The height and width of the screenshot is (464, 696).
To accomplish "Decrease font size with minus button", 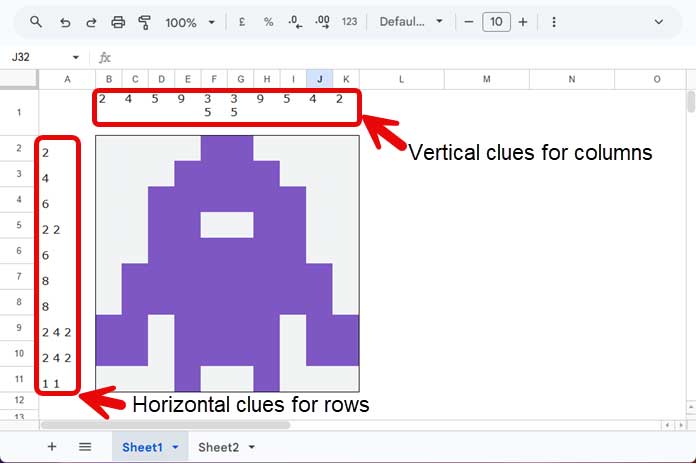I will [x=469, y=22].
